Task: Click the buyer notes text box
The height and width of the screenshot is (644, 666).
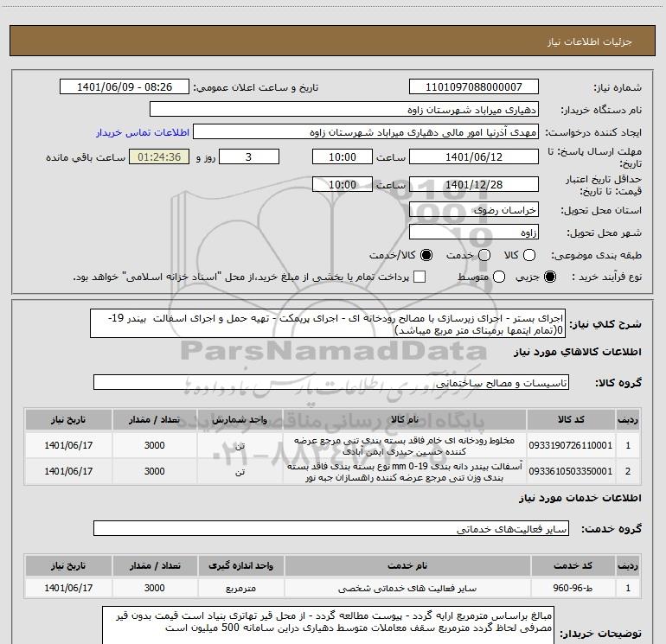Action: tap(328, 626)
